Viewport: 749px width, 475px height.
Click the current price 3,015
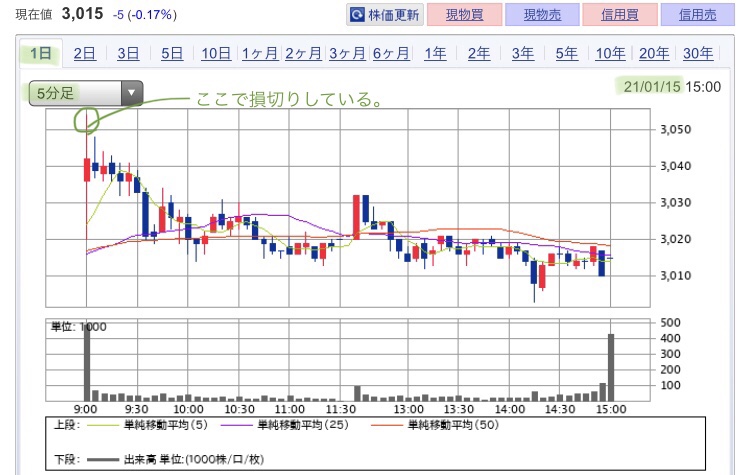coord(82,13)
